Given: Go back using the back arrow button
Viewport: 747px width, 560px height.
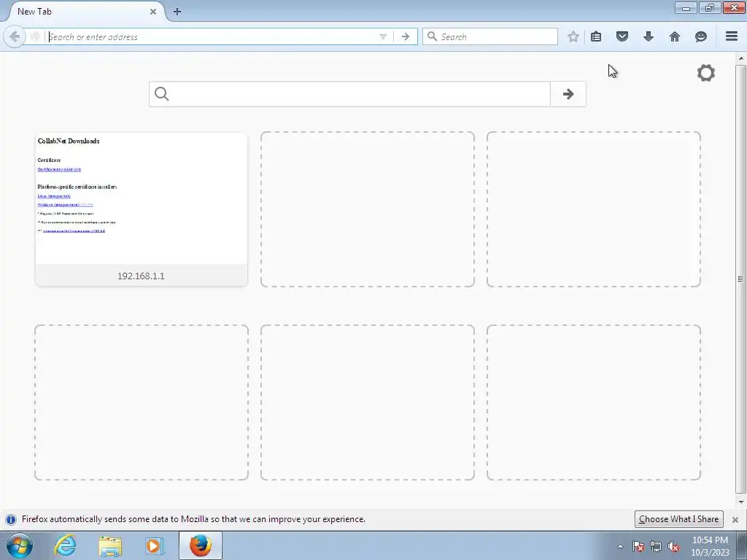Looking at the screenshot, I should (x=15, y=36).
